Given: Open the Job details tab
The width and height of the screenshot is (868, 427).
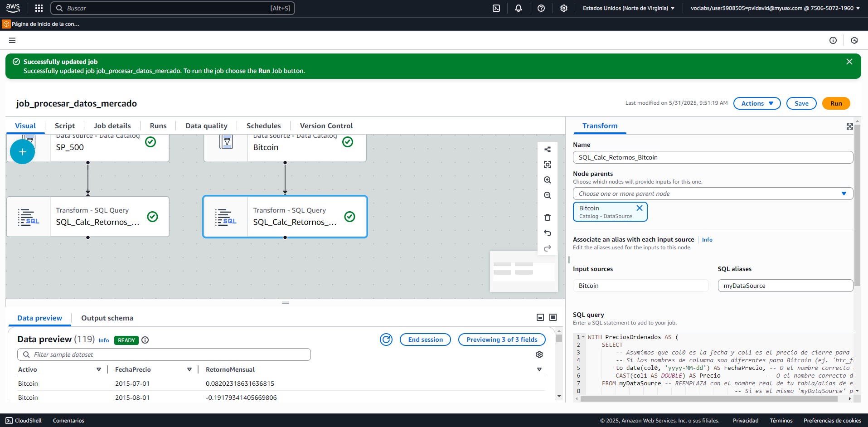Looking at the screenshot, I should pos(112,126).
